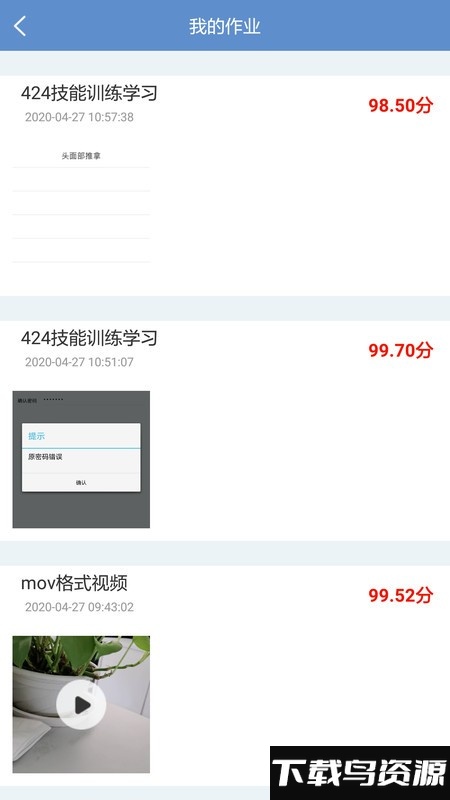Open the 原密码错误 dialog screenshot thumbnail
Viewport: 450px width, 800px height.
tap(81, 459)
